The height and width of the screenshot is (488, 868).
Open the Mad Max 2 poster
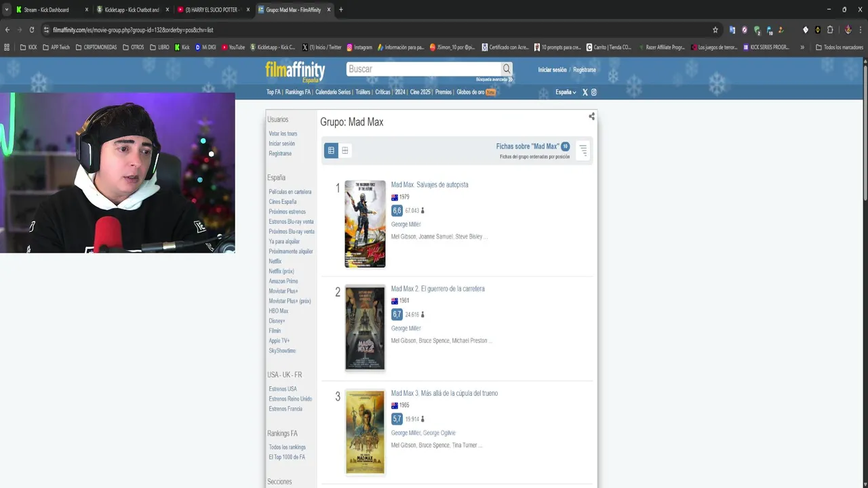(365, 328)
